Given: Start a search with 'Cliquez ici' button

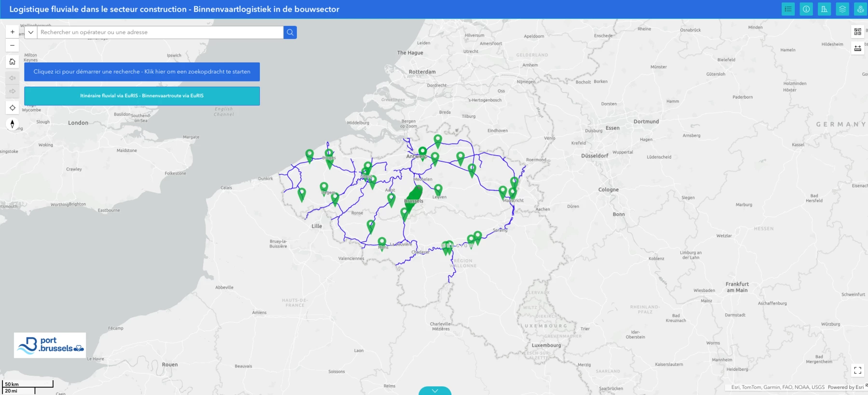Looking at the screenshot, I should click(142, 72).
